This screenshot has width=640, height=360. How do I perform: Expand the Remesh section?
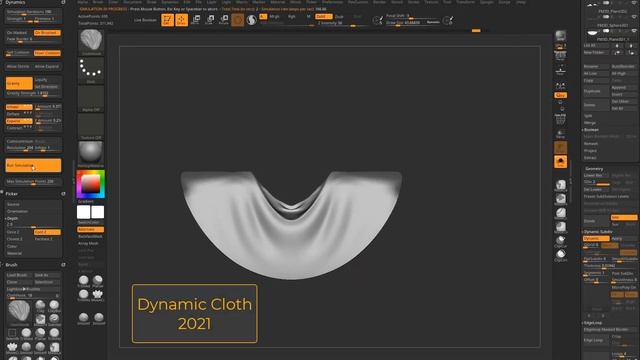(591, 144)
